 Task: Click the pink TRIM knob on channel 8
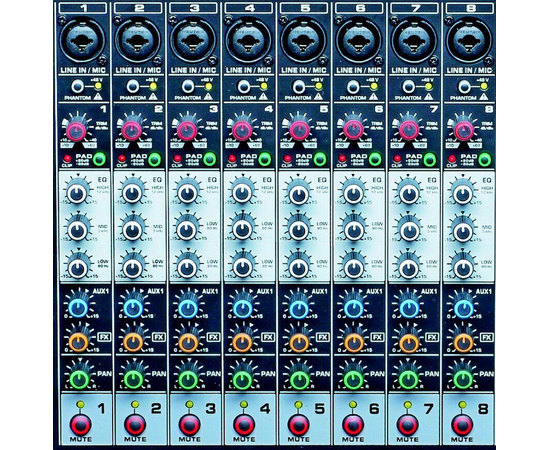pos(463,130)
